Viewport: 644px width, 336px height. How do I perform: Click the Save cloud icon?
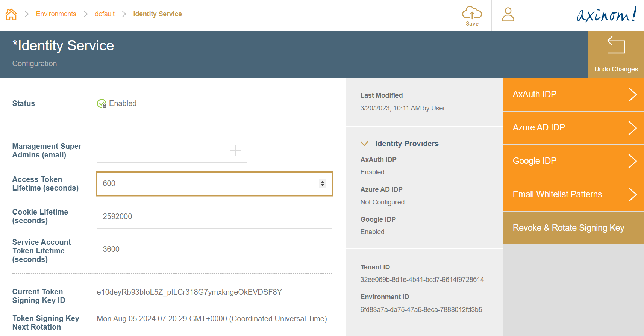tap(472, 14)
